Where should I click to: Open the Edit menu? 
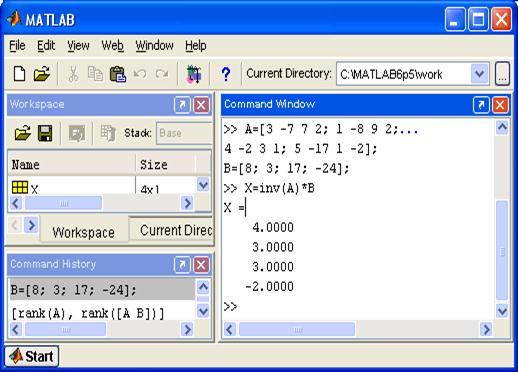(x=46, y=46)
